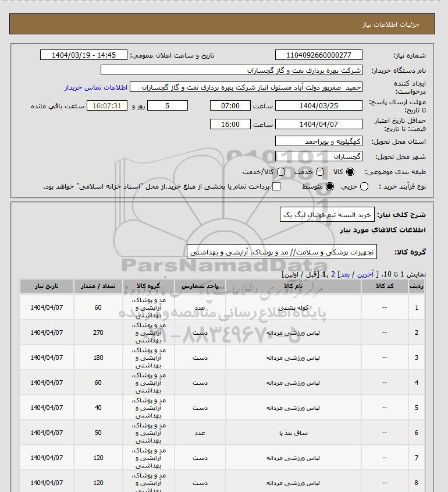Click the جزئیات اطلاعات نیاز header bar
Image resolution: width=448 pixels, height=492 pixels.
[222, 24]
